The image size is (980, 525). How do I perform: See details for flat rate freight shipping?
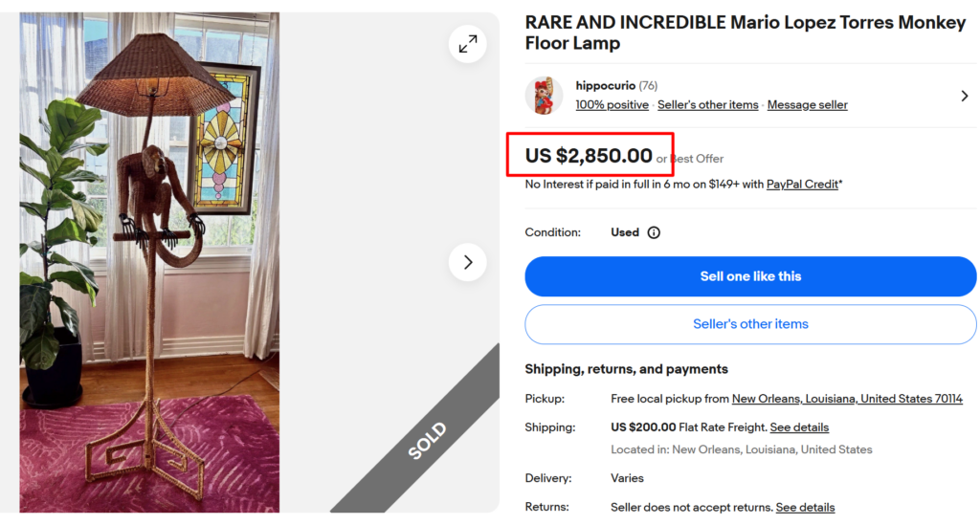tap(799, 427)
